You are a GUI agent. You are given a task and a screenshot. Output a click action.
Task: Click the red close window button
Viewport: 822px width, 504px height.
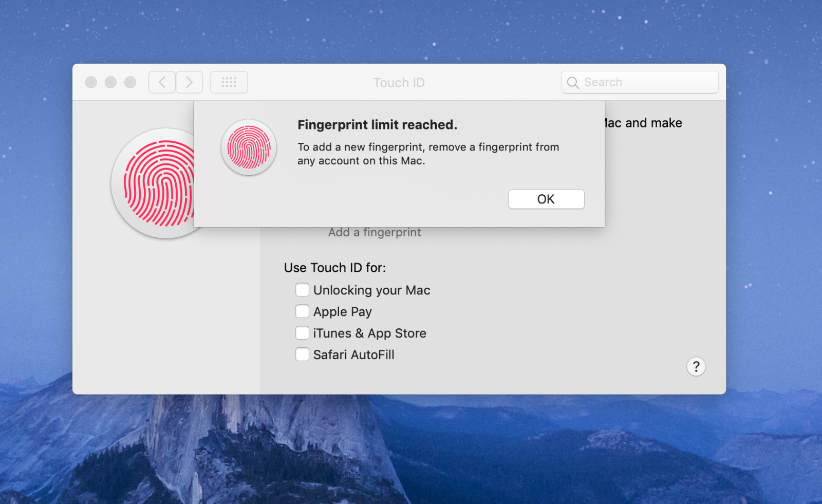click(91, 82)
